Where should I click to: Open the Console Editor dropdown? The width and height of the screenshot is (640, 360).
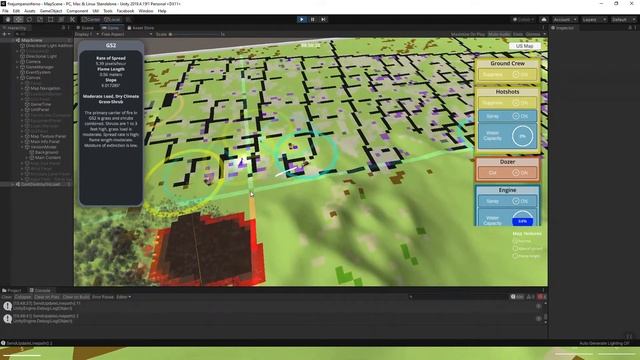(x=124, y=297)
